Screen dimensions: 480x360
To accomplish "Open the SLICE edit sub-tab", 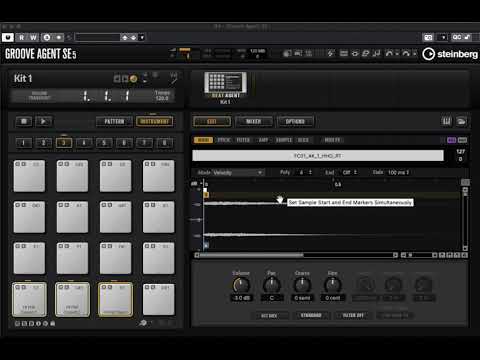I will click(303, 140).
